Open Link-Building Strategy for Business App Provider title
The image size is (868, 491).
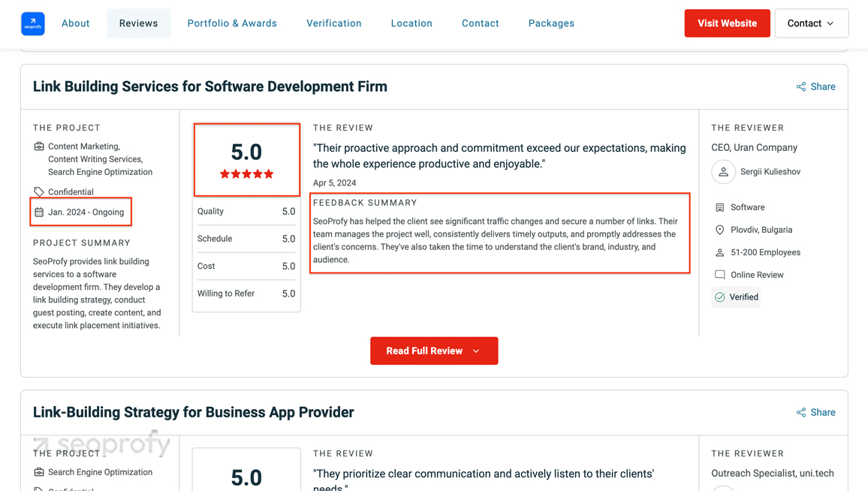point(193,412)
